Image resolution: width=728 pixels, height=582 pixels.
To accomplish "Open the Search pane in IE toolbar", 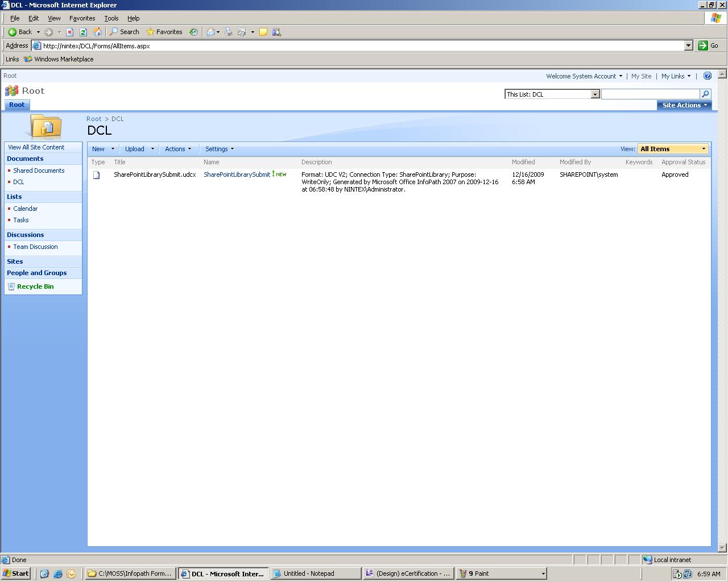I will point(125,32).
